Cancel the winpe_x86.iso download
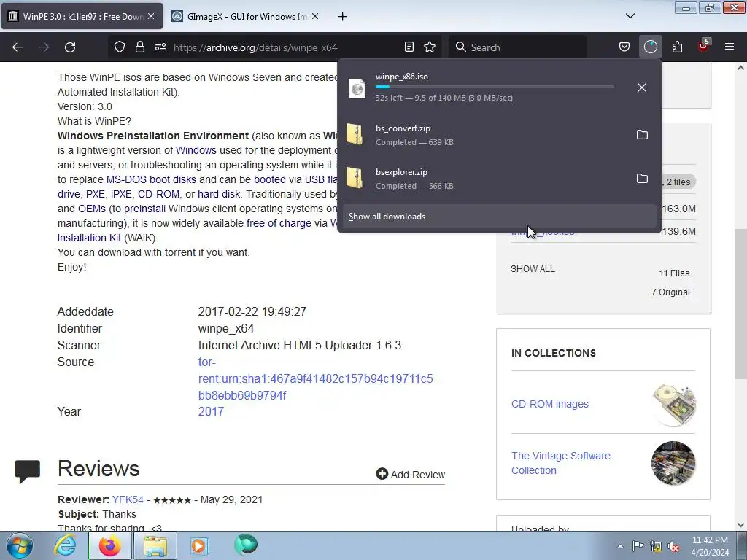Image resolution: width=747 pixels, height=560 pixels. click(x=642, y=87)
